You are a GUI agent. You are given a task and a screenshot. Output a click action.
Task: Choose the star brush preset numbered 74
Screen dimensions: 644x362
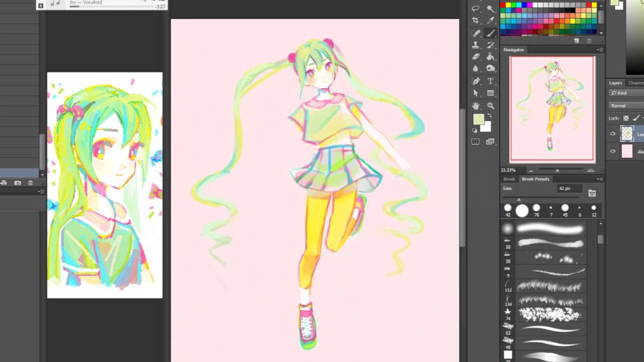pyautogui.click(x=545, y=315)
